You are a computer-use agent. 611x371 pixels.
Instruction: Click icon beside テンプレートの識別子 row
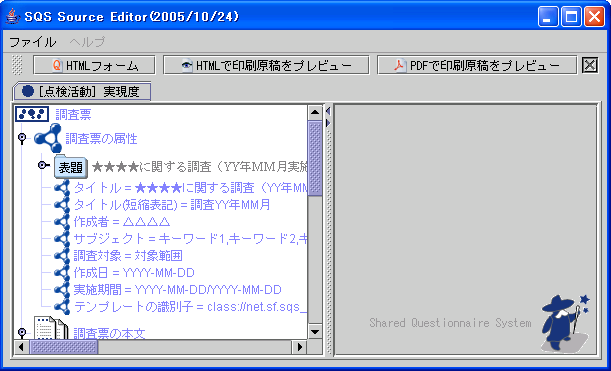tap(62, 307)
